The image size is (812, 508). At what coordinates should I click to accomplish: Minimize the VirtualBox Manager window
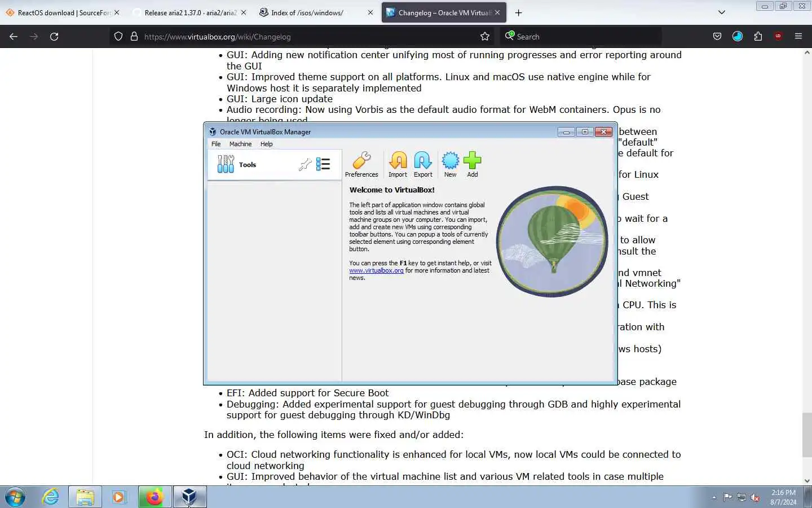[x=566, y=132]
